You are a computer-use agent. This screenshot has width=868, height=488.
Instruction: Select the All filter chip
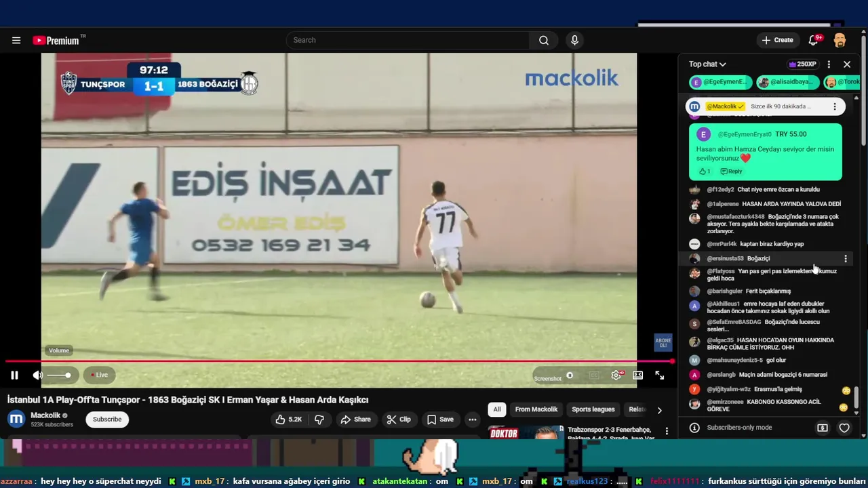[497, 409]
